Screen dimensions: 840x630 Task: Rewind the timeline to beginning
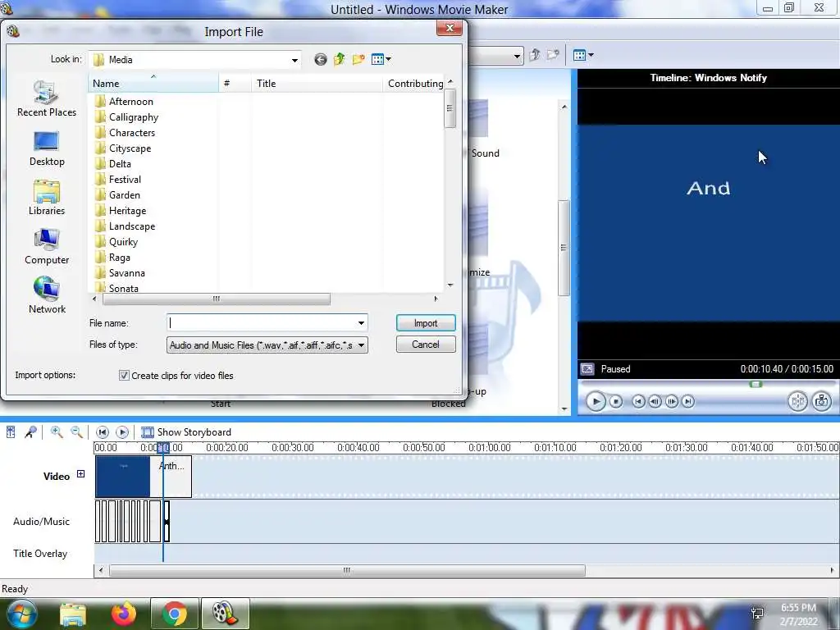click(x=103, y=432)
